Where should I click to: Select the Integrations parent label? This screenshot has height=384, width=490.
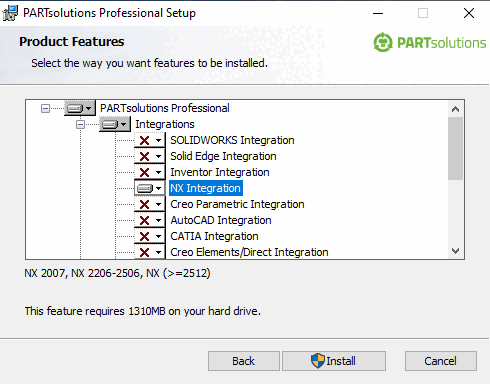pos(165,124)
